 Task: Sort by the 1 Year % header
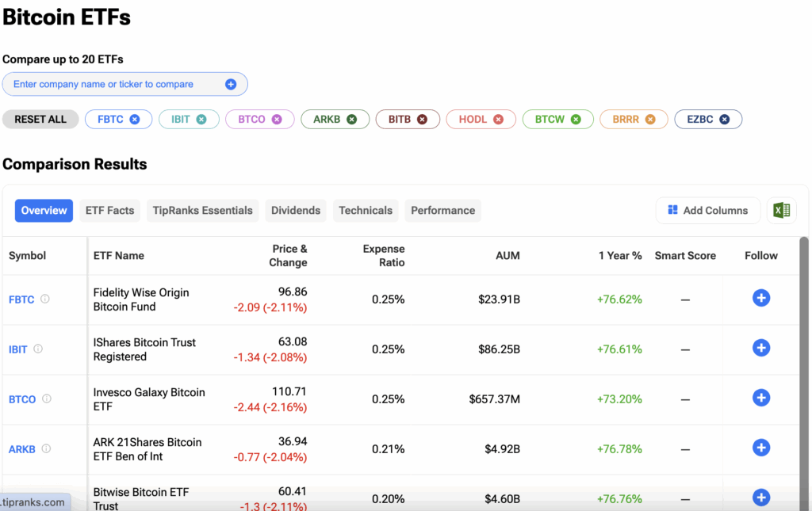click(x=620, y=255)
